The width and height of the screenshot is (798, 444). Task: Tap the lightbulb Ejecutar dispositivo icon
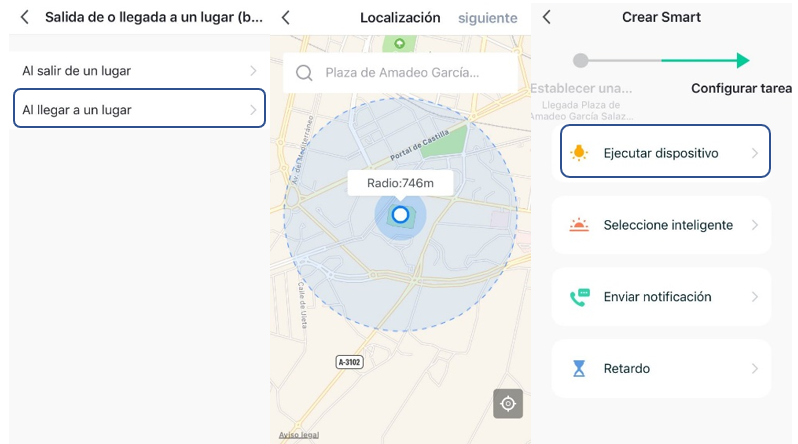point(579,153)
